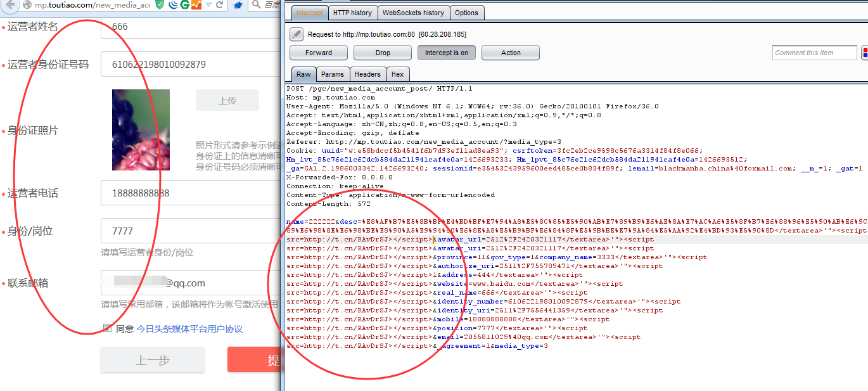
Task: Click the contact email field ending @qq.com
Action: click(x=190, y=283)
